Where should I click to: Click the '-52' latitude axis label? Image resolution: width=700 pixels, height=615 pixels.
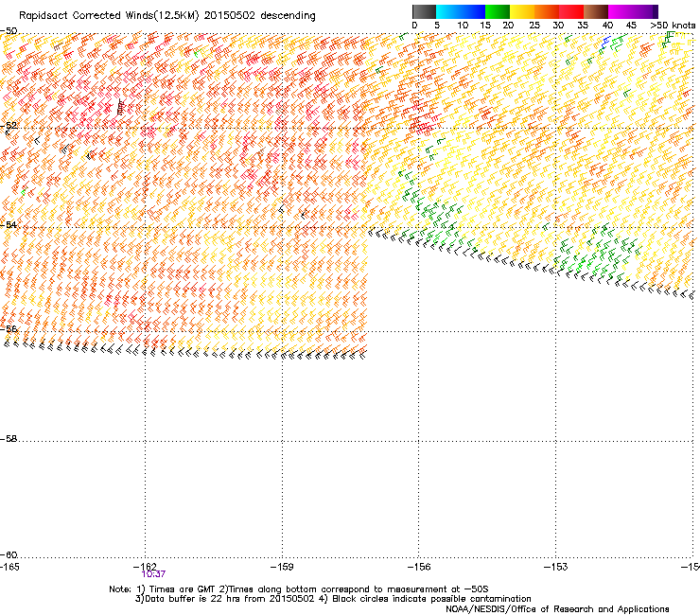point(9,126)
